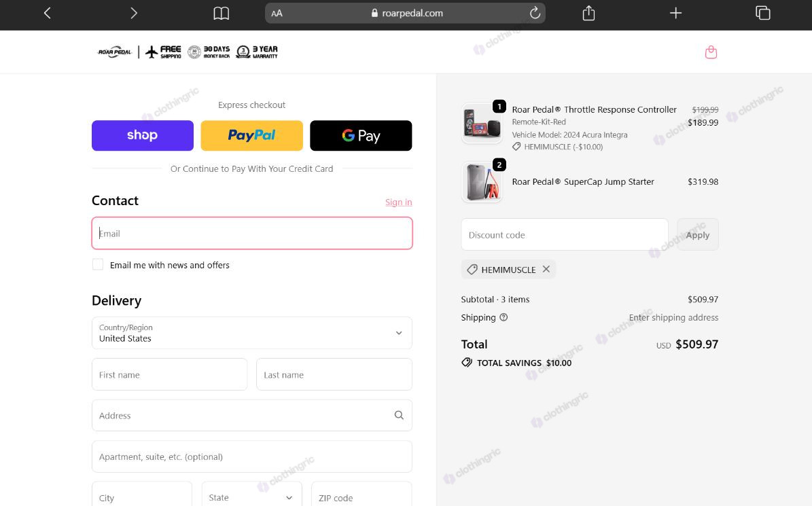Click the Address field

point(252,416)
